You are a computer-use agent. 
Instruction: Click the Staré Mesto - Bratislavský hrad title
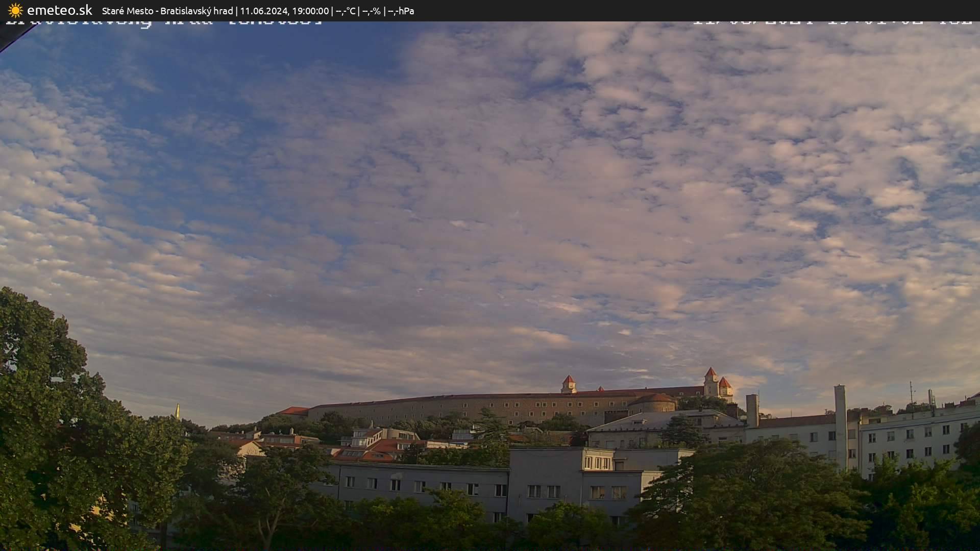coord(167,11)
